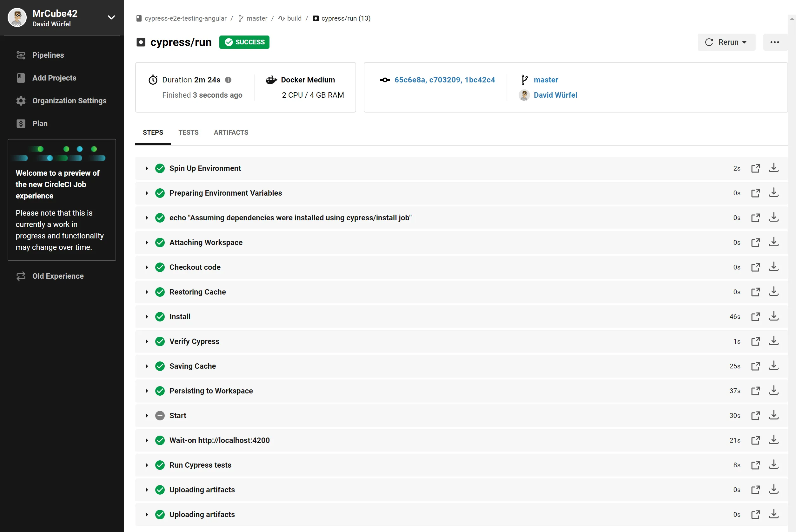Image resolution: width=797 pixels, height=532 pixels.
Task: Switch back to Old Experience
Action: click(x=58, y=276)
